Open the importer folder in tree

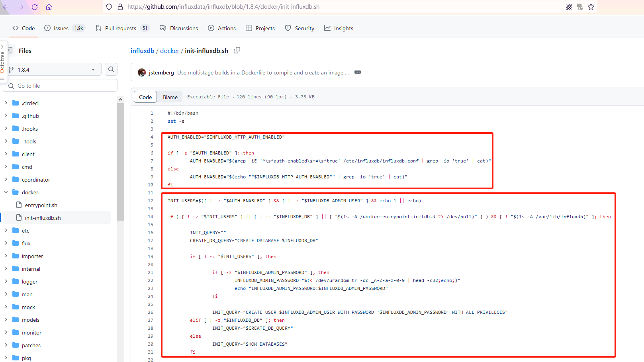point(32,256)
